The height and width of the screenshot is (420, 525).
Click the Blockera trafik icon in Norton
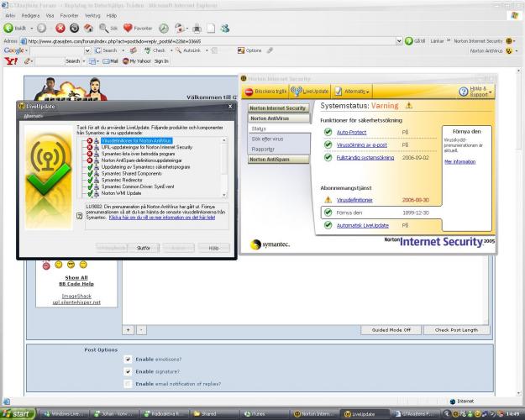pyautogui.click(x=250, y=91)
